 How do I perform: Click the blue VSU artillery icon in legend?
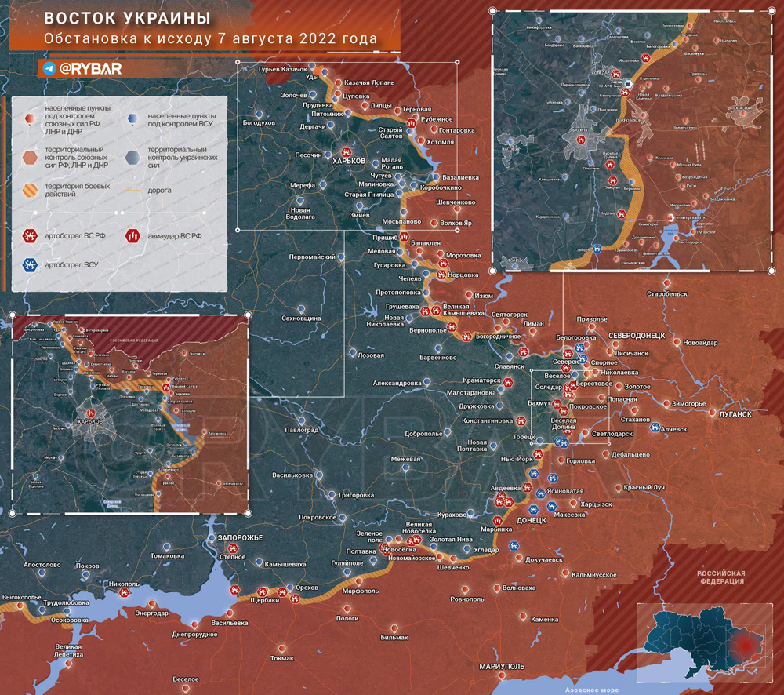31,264
